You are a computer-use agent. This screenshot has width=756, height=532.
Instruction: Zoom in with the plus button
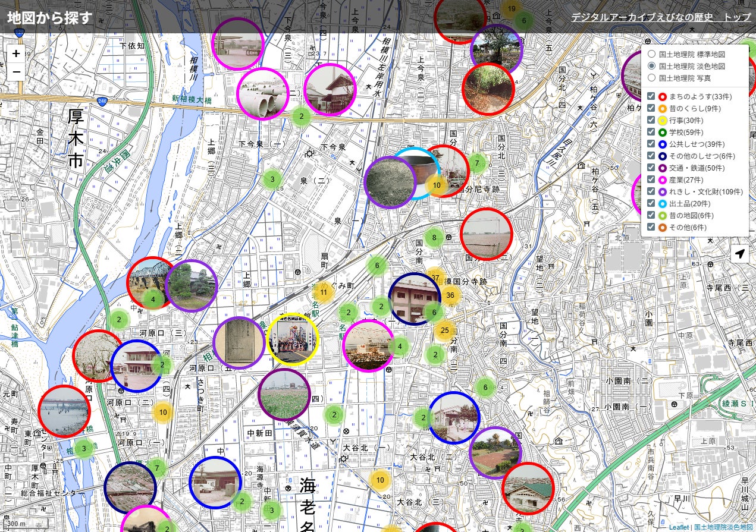(x=16, y=53)
